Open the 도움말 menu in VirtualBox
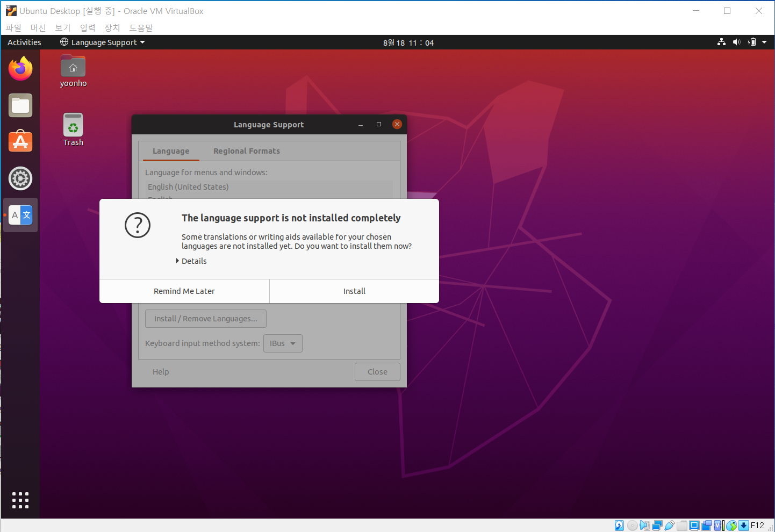This screenshot has height=532, width=775. (141, 27)
